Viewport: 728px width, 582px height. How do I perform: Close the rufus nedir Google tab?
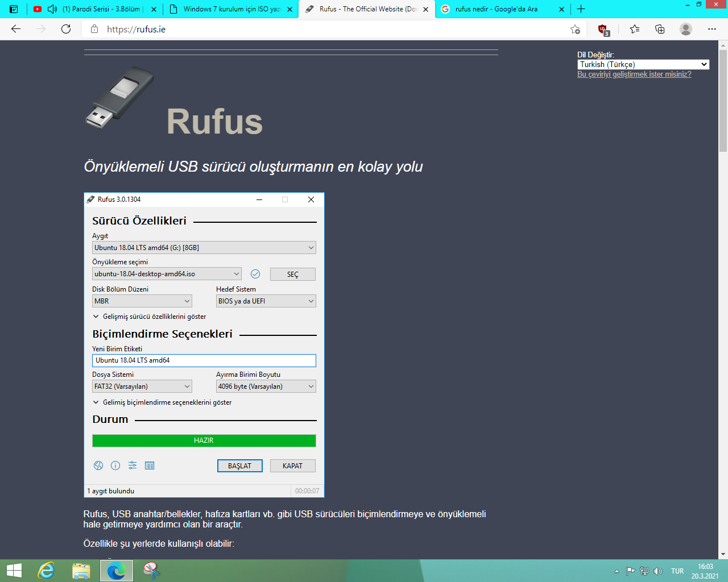(x=562, y=9)
